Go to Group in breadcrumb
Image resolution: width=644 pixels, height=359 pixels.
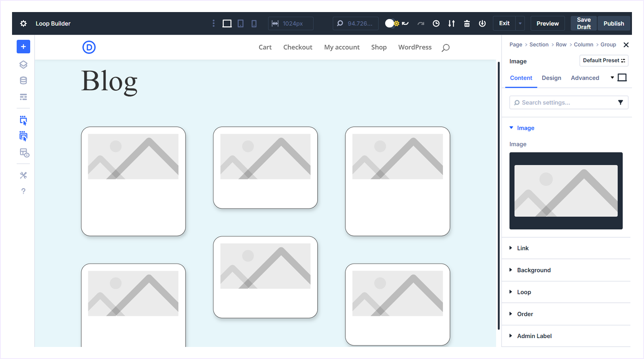(608, 45)
